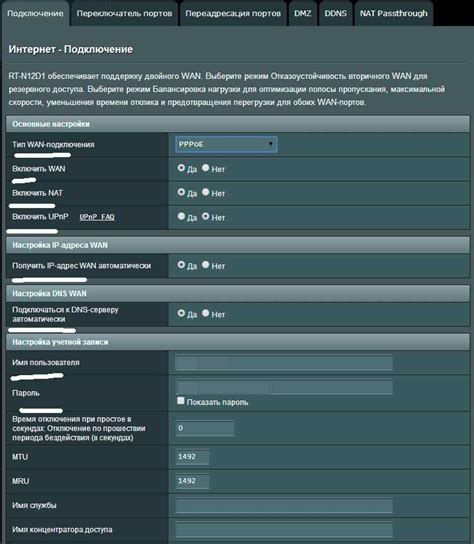Click the Настройка учетной записи header

pyautogui.click(x=238, y=342)
